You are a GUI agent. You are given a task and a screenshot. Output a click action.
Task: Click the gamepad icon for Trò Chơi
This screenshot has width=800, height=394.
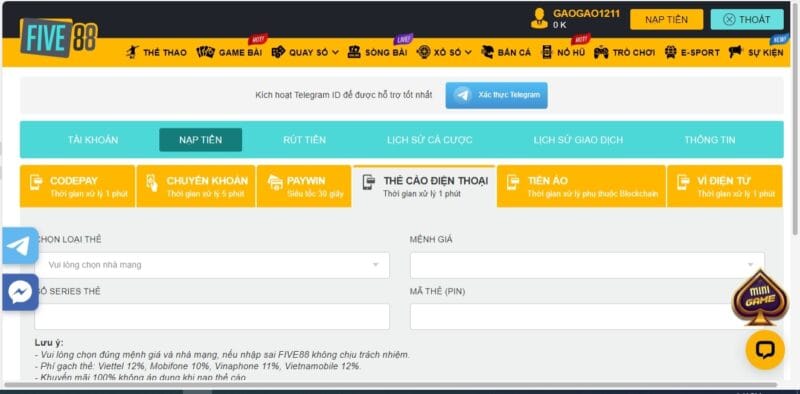tap(601, 52)
